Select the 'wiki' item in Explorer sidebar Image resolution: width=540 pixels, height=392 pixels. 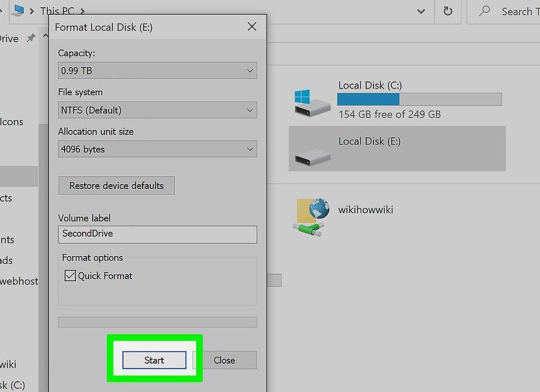click(8, 364)
